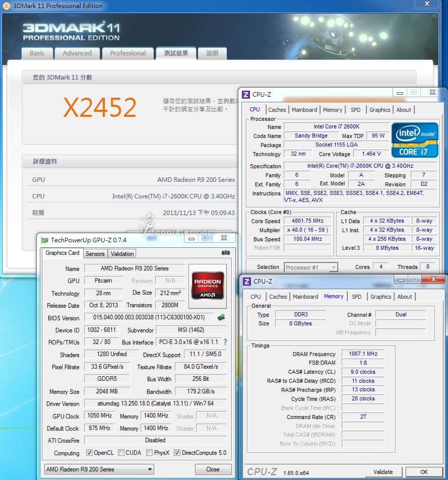Click the lower CPU-Z window title icon

tap(247, 281)
